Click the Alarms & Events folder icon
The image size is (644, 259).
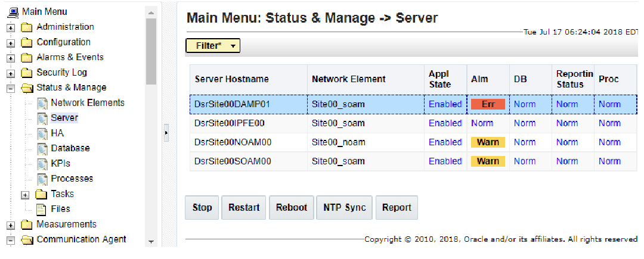pyautogui.click(x=27, y=58)
